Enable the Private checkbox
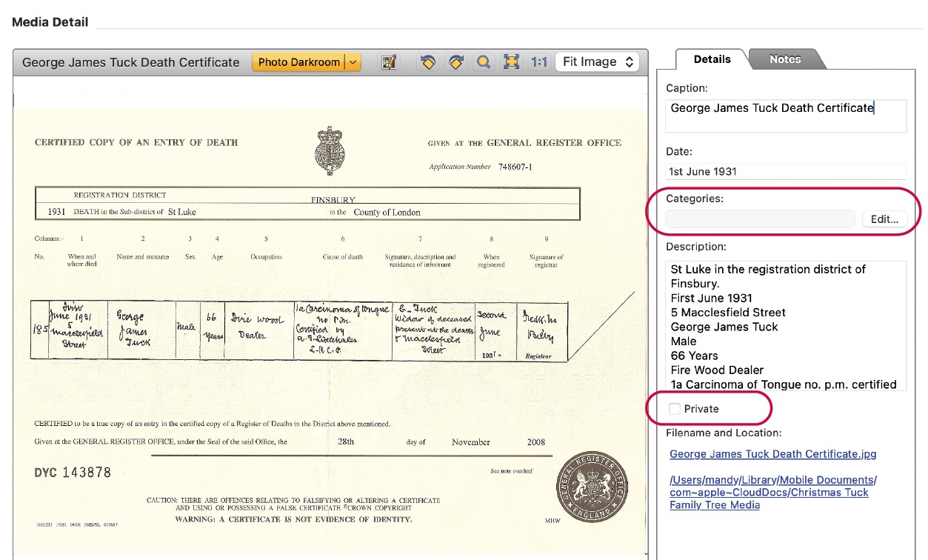Viewport: 928px width, 560px height. pos(675,409)
